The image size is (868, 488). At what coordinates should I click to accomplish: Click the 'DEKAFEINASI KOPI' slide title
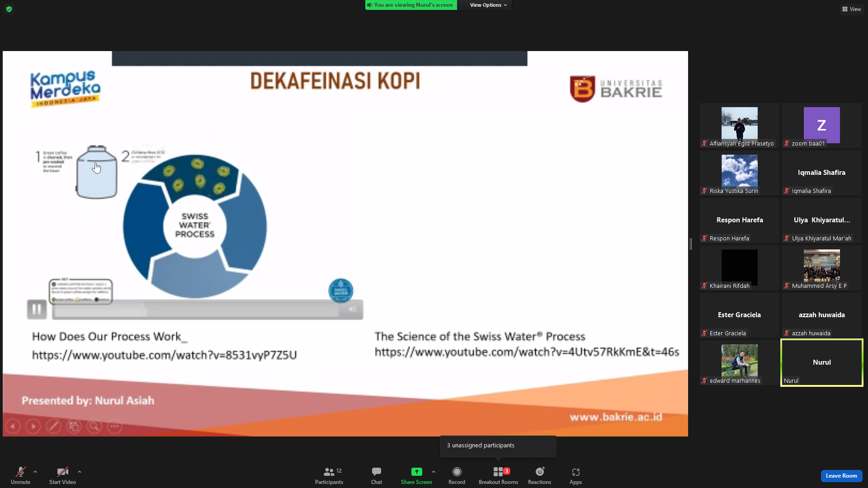pos(335,81)
